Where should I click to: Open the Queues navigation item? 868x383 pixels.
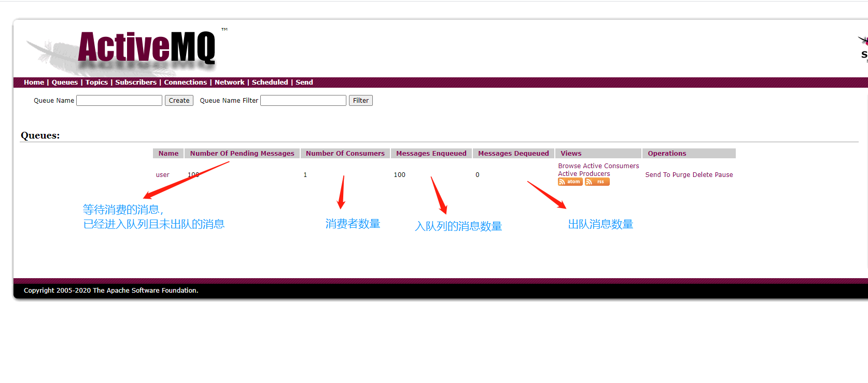pyautogui.click(x=65, y=82)
